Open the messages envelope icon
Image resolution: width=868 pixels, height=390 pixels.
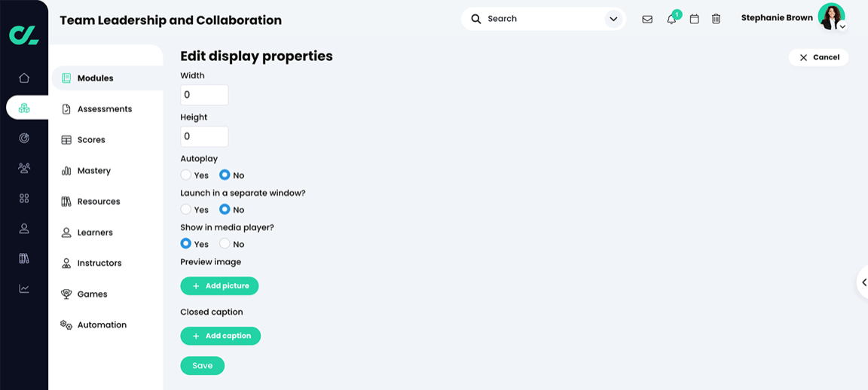(647, 19)
